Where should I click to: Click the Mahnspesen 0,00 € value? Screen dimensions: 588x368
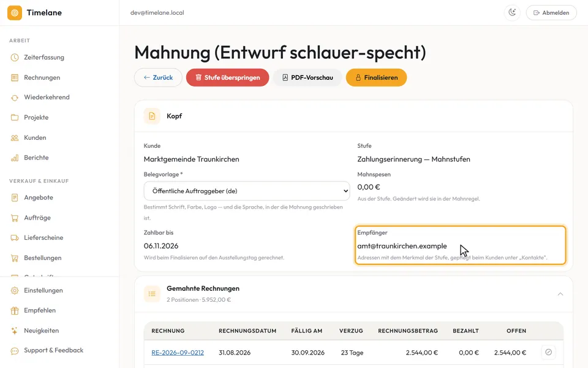(369, 187)
